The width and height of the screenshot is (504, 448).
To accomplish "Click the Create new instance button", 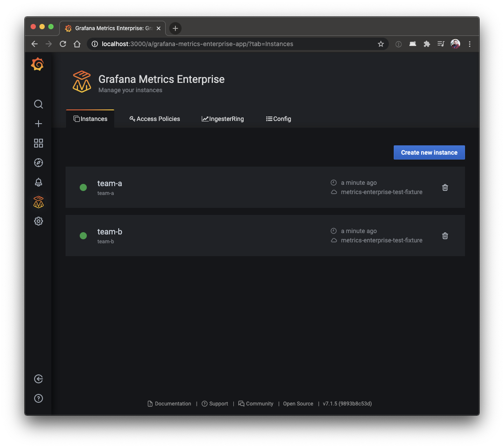I will coord(429,152).
